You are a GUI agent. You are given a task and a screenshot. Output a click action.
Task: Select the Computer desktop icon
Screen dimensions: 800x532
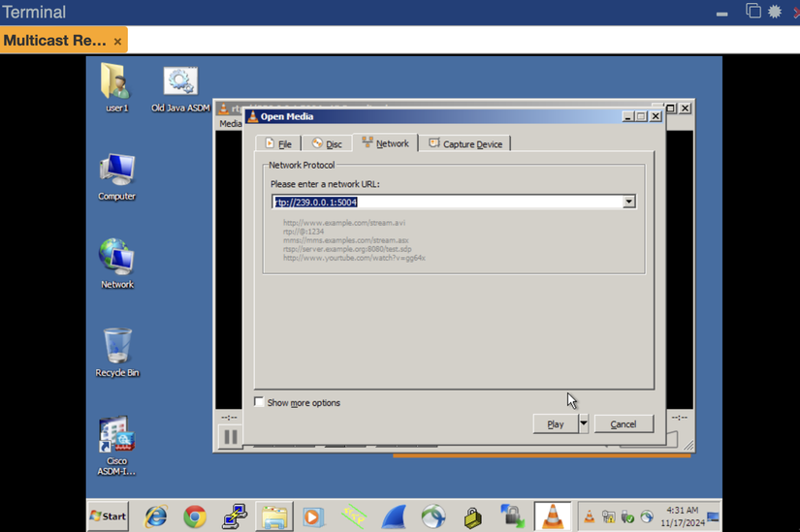(116, 176)
